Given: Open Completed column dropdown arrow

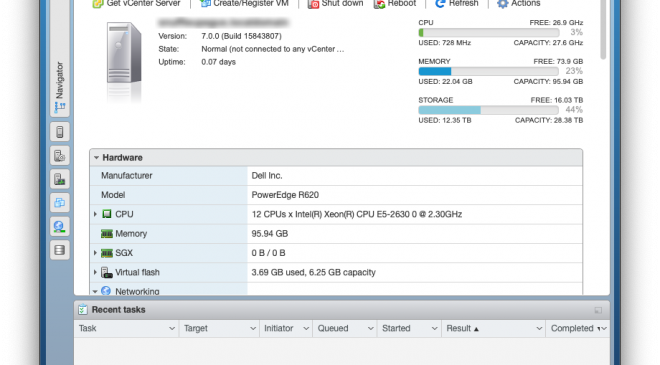Looking at the screenshot, I should [604, 328].
